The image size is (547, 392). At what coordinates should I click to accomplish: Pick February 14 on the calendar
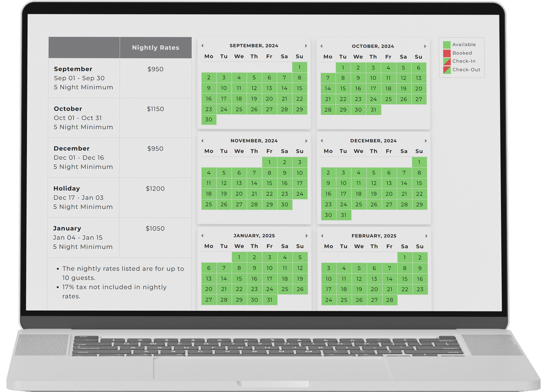click(x=390, y=279)
